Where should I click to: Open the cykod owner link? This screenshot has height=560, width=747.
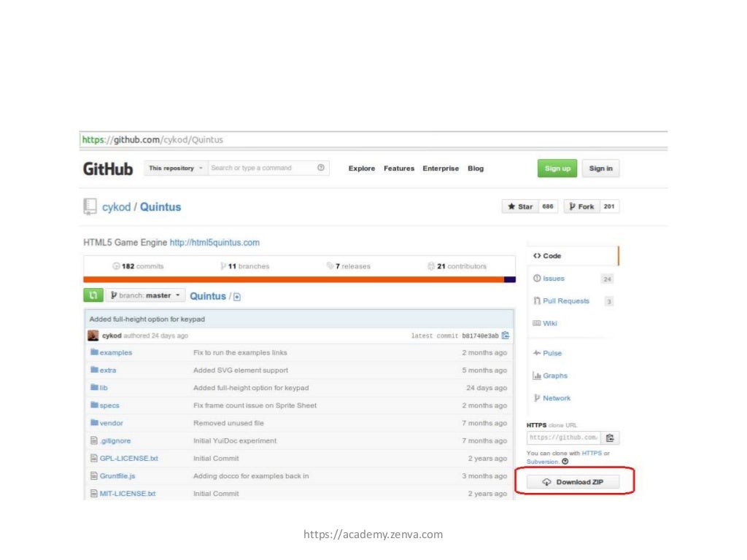point(116,207)
